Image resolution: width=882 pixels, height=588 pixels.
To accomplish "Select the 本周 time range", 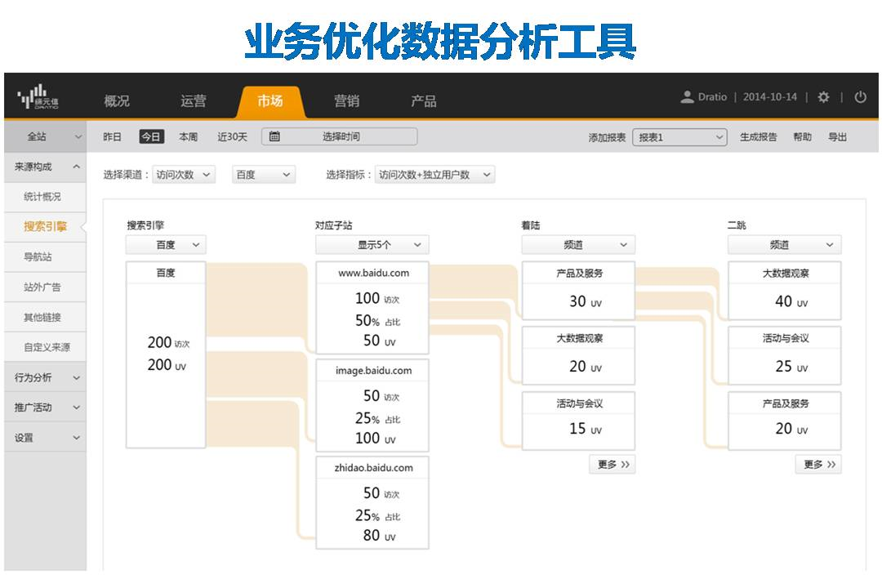I will [188, 136].
